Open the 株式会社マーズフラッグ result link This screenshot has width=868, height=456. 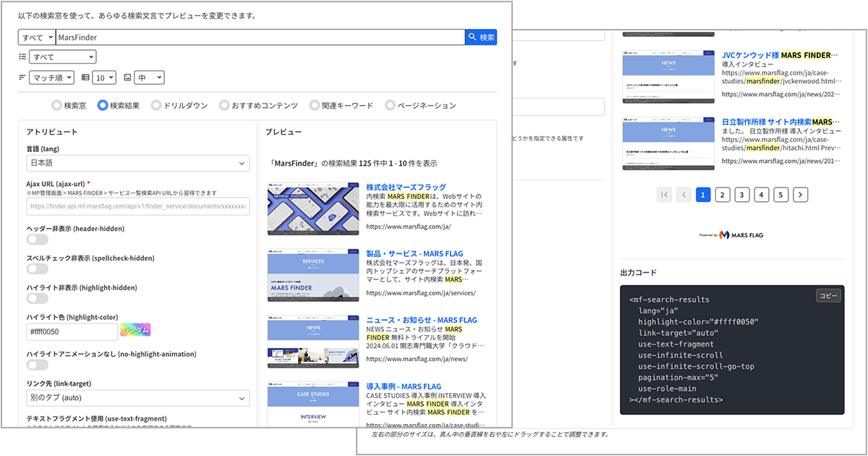pyautogui.click(x=406, y=187)
